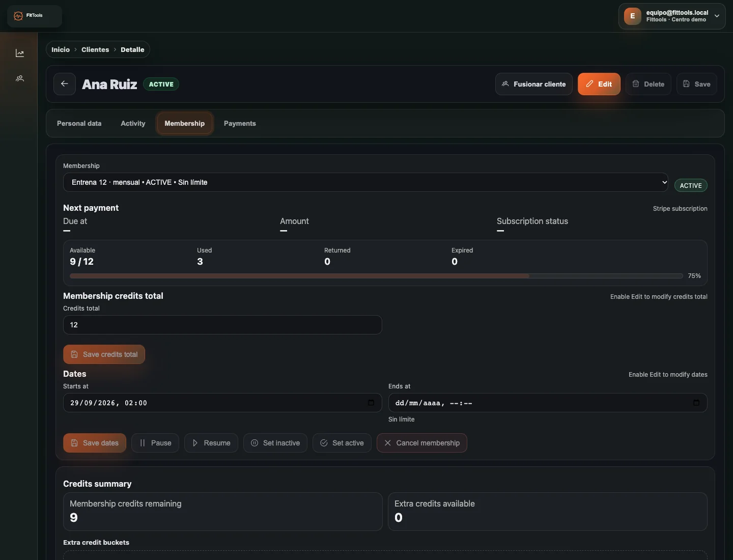Click the E account avatar
The height and width of the screenshot is (560, 733).
[633, 16]
